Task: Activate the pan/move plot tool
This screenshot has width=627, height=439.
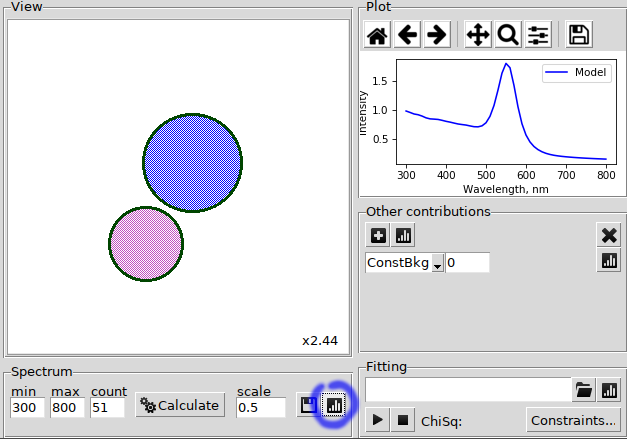Action: [478, 35]
